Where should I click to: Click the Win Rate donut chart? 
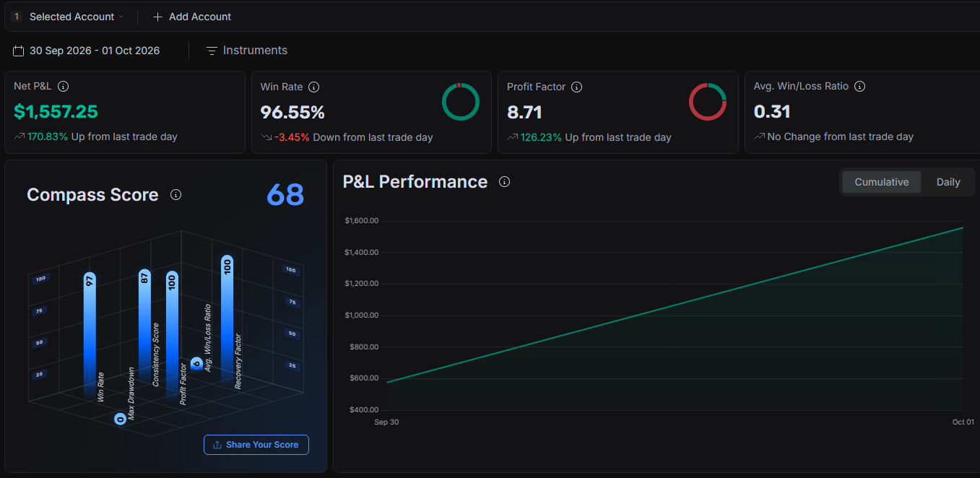(461, 102)
